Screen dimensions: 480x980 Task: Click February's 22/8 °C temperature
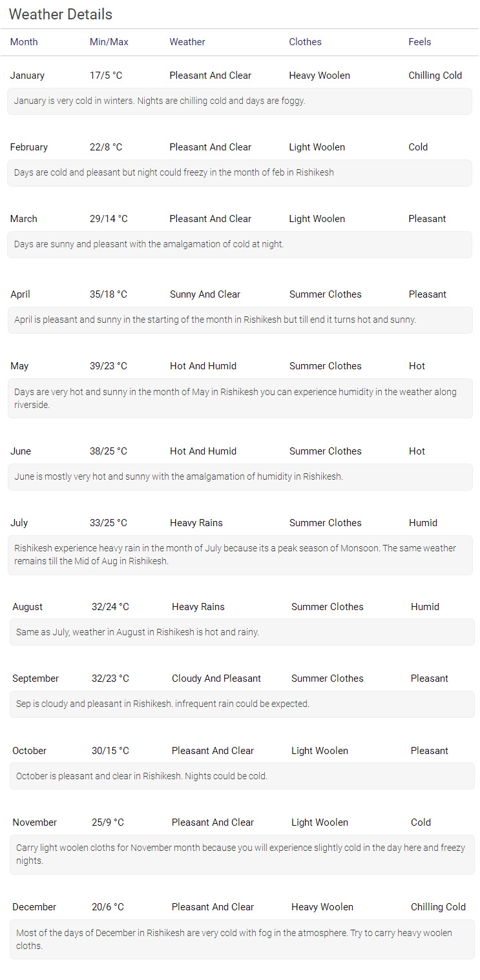106,147
